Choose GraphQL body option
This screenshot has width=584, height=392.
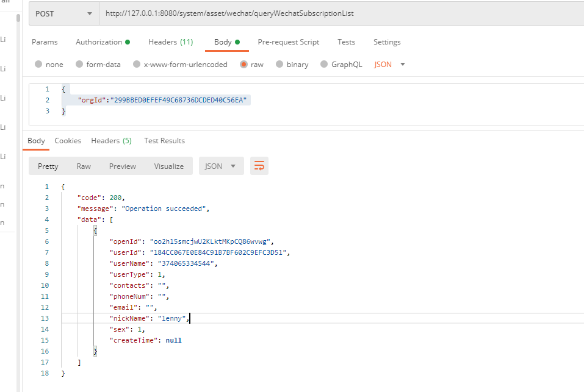pos(325,65)
